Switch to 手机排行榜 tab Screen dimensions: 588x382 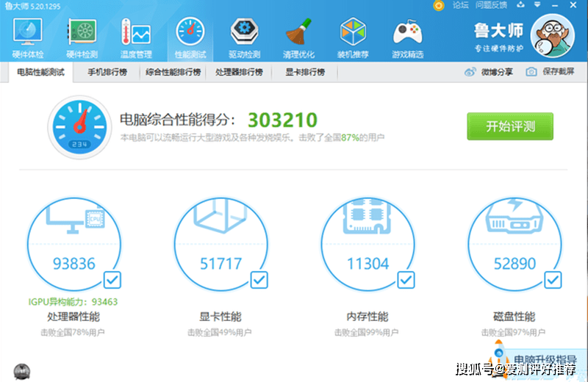(x=107, y=72)
